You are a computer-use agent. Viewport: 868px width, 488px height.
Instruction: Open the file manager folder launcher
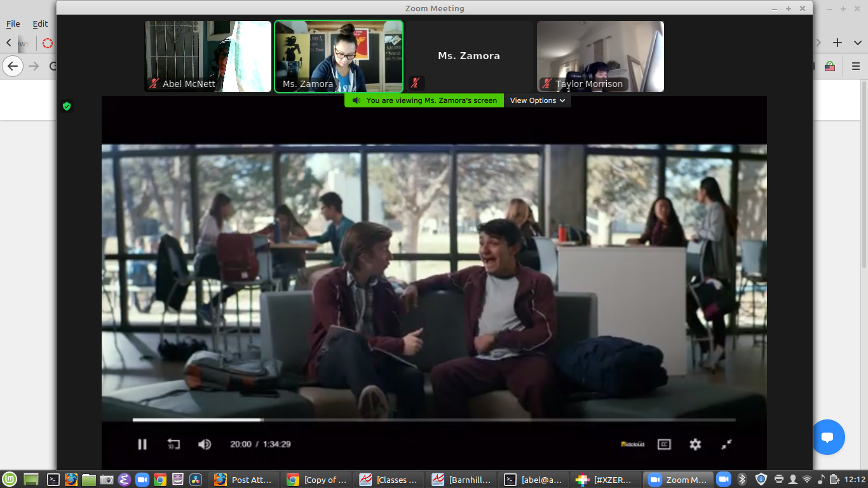pyautogui.click(x=89, y=480)
